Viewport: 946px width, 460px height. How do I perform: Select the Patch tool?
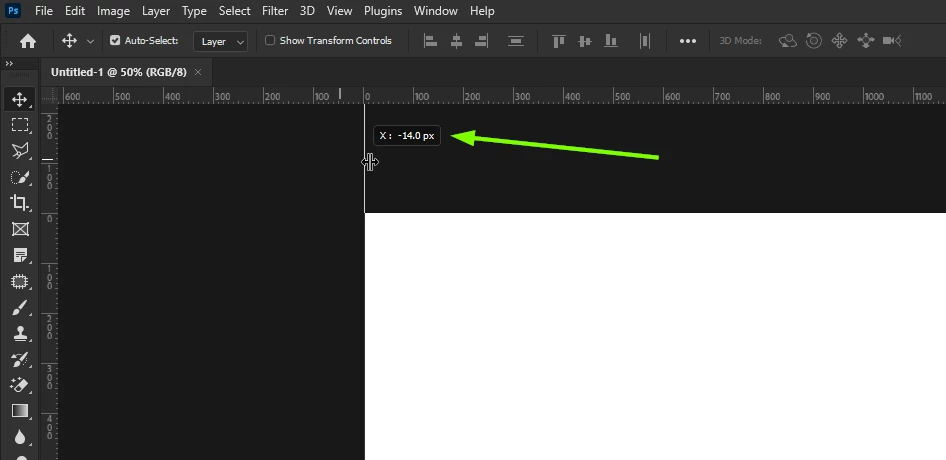(19, 281)
